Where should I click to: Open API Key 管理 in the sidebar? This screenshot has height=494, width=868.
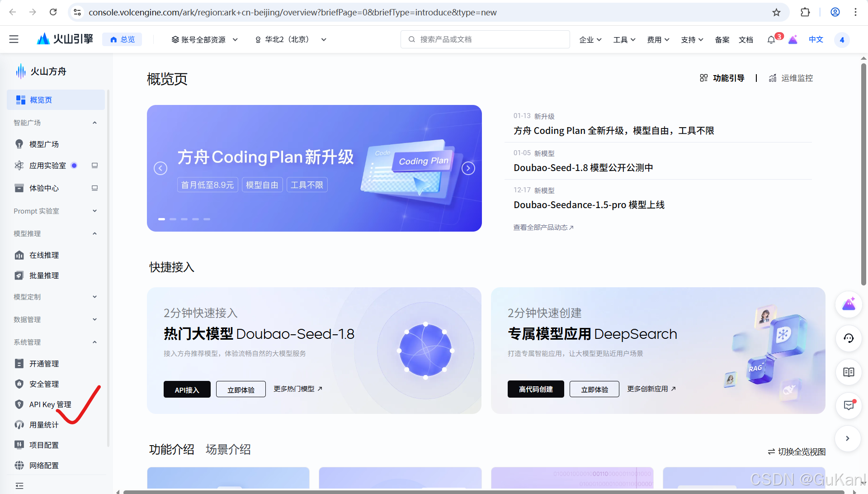coord(50,404)
